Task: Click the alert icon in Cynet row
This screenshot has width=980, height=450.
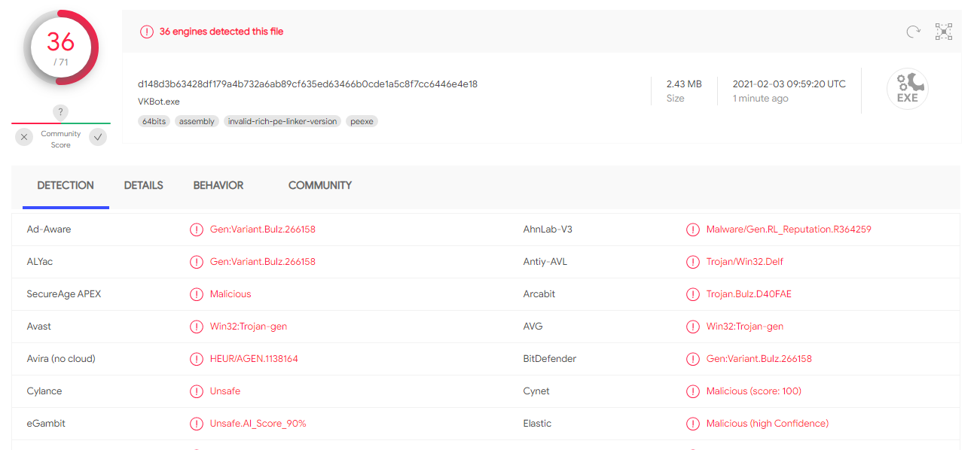Action: point(693,391)
